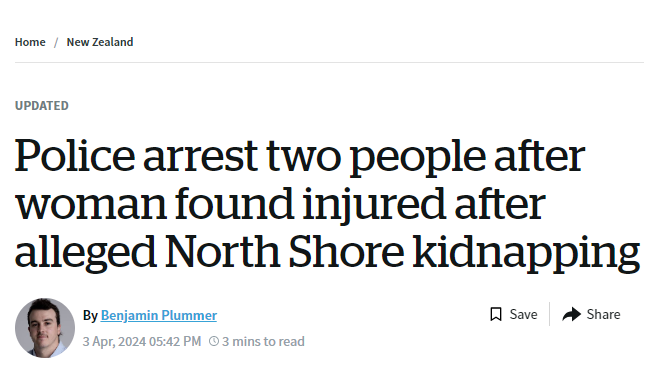Screen dimensions: 652x385
Task: Click the slash separator in the breadcrumb
Action: (x=56, y=42)
